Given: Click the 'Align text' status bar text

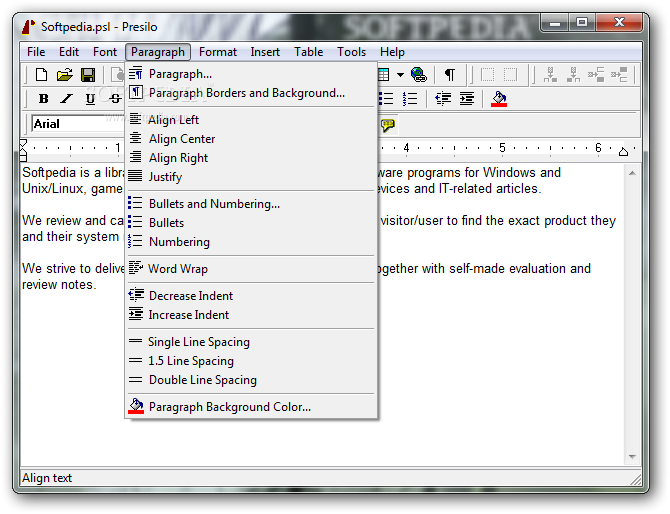Looking at the screenshot, I should click(47, 478).
